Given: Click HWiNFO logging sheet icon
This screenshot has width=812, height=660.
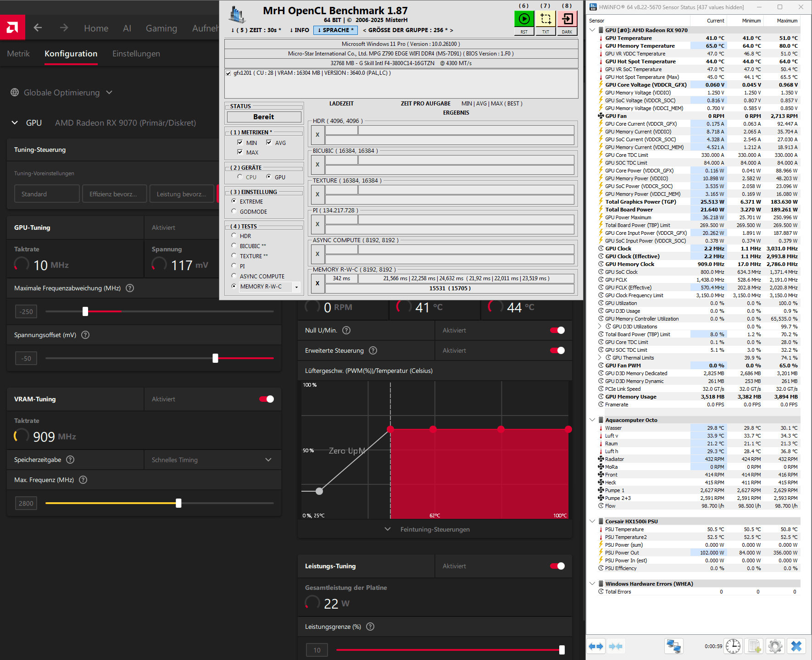Looking at the screenshot, I should pos(754,646).
